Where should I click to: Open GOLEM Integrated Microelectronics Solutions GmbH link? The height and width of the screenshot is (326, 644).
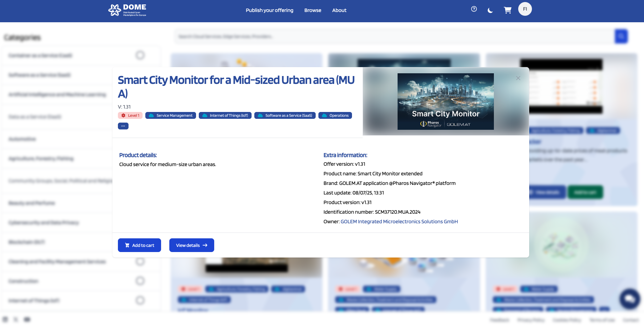(x=399, y=222)
